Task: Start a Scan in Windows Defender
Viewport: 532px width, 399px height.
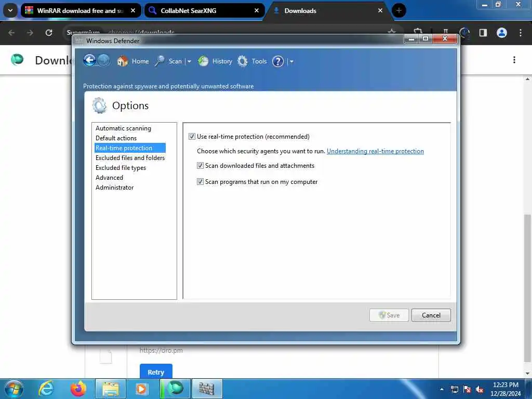Action: point(169,61)
